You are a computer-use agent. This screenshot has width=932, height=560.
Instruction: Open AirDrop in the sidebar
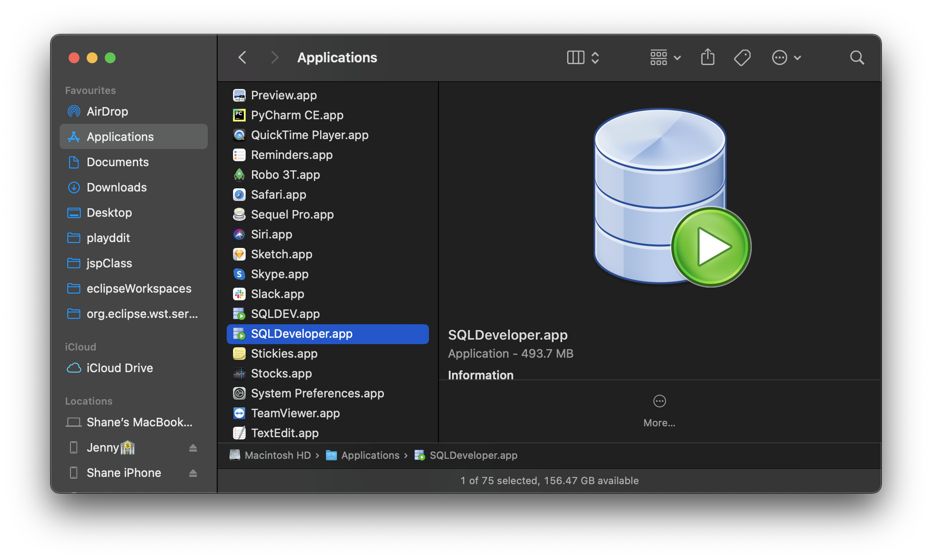point(107,112)
